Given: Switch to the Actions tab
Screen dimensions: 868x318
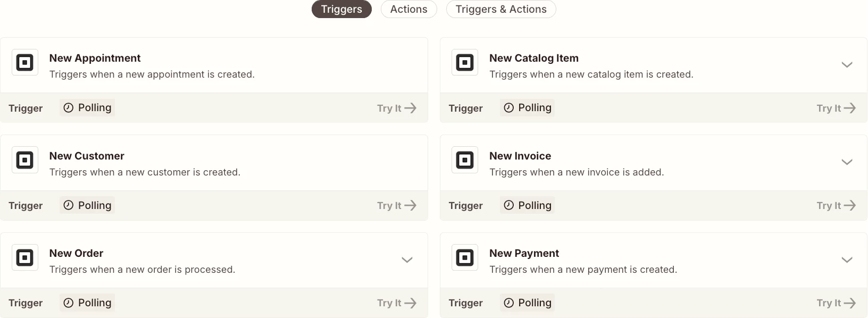Looking at the screenshot, I should click(x=408, y=10).
